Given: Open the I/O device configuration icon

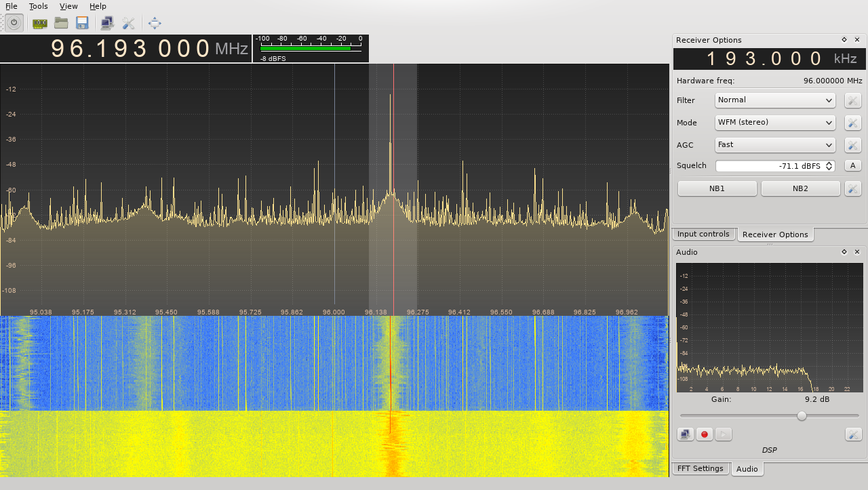Looking at the screenshot, I should pyautogui.click(x=40, y=23).
